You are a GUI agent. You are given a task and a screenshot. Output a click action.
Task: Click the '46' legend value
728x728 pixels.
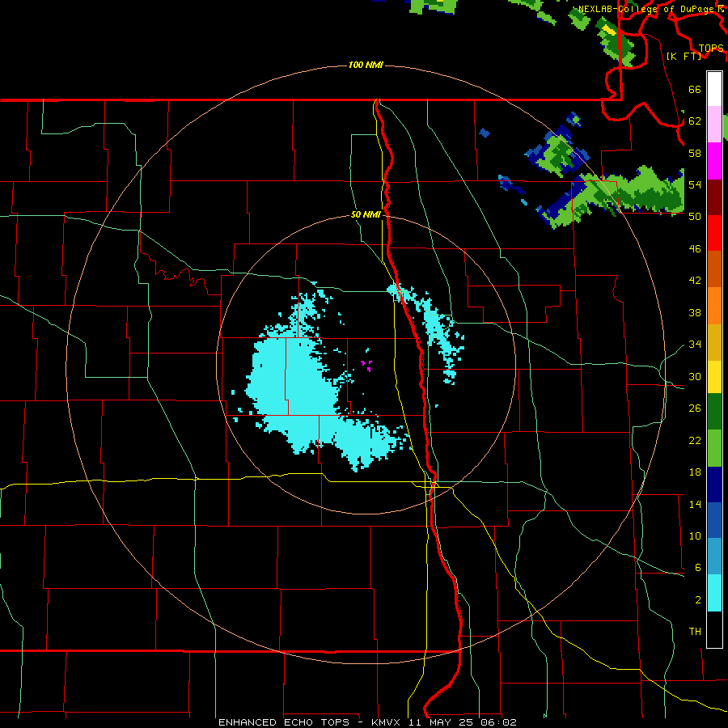click(695, 248)
